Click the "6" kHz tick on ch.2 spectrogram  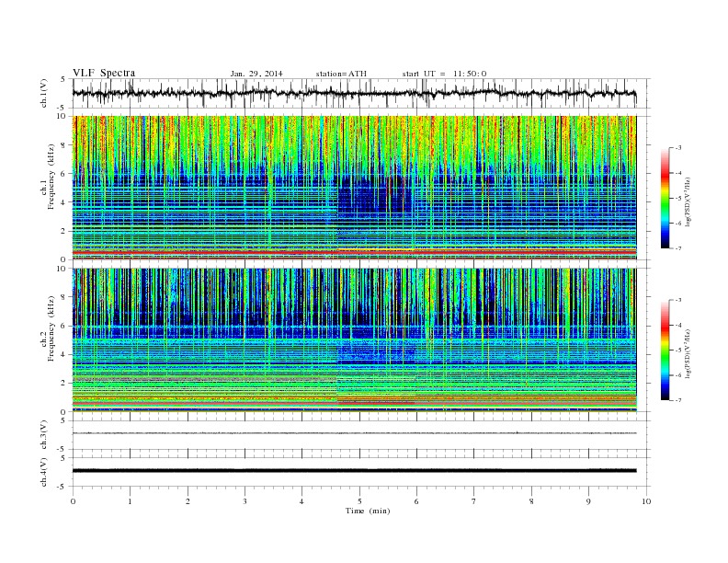[x=63, y=326]
